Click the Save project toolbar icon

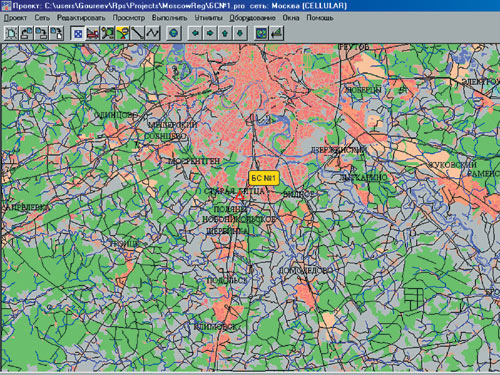41,33
